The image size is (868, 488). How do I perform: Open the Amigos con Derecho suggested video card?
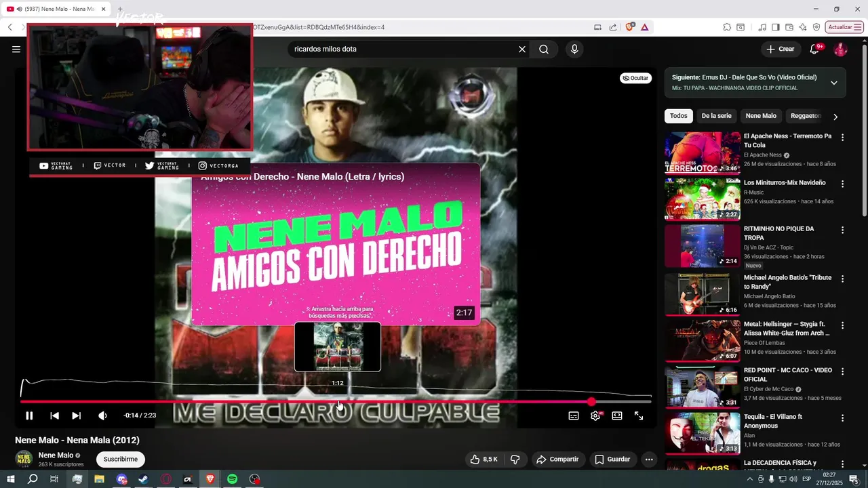(x=336, y=245)
